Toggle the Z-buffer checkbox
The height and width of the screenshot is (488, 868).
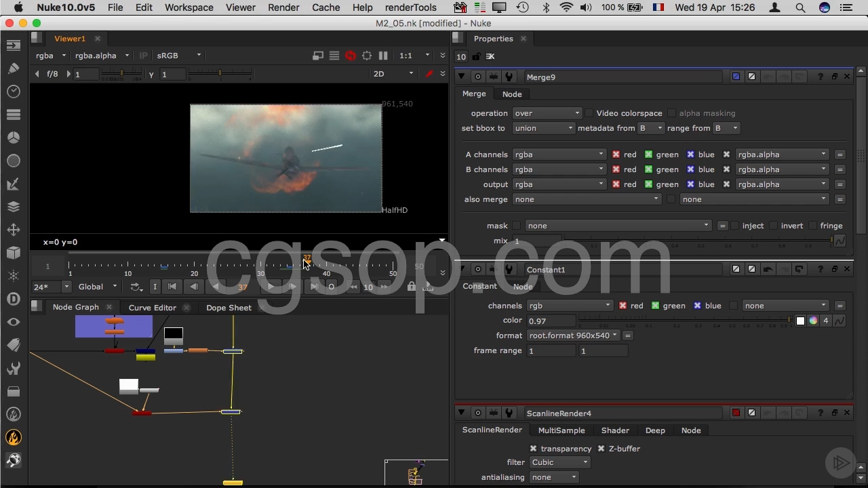pos(601,449)
